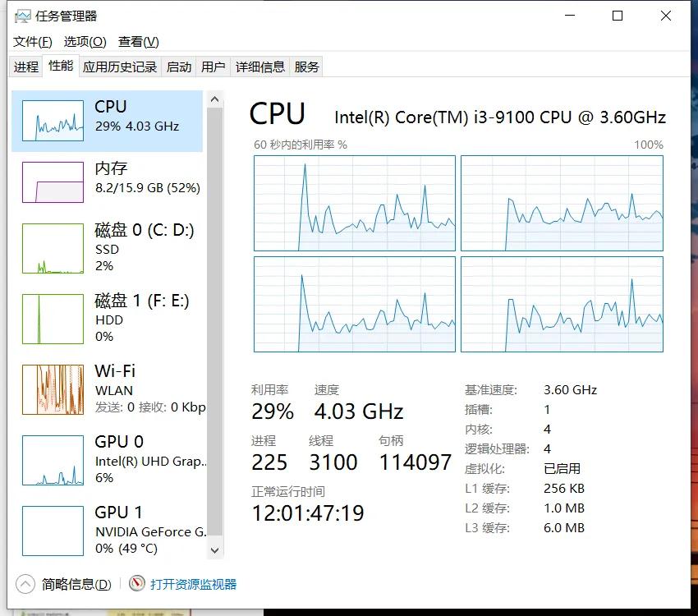This screenshot has width=698, height=616.
Task: Select the CPU performance graph in sidebar
Action: tap(107, 118)
